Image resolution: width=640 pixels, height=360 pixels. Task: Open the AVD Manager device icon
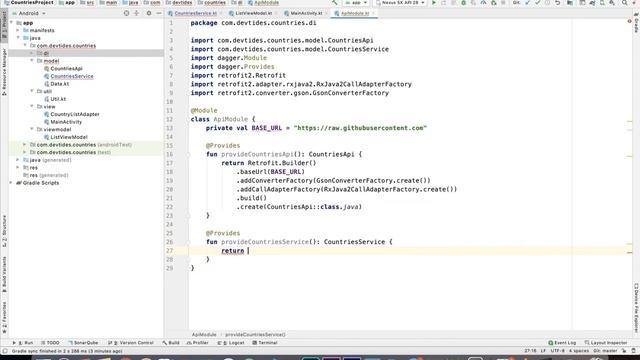602,3
